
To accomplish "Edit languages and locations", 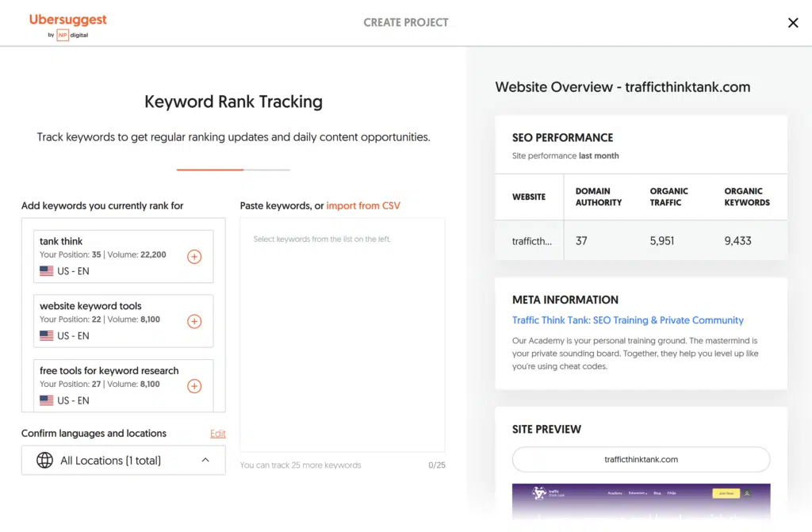I will point(217,434).
